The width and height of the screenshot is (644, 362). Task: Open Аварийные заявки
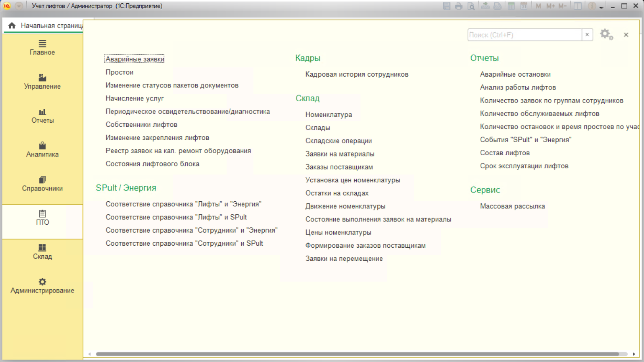tap(134, 59)
